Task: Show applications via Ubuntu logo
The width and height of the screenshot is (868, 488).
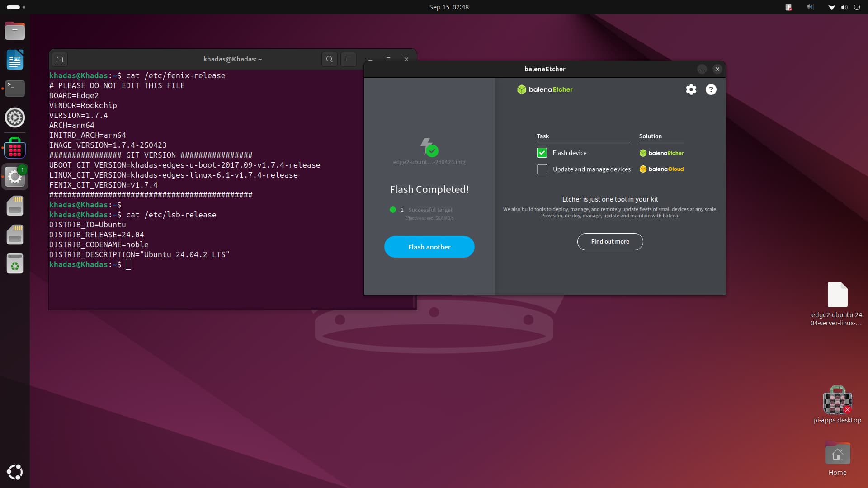Action: [14, 472]
